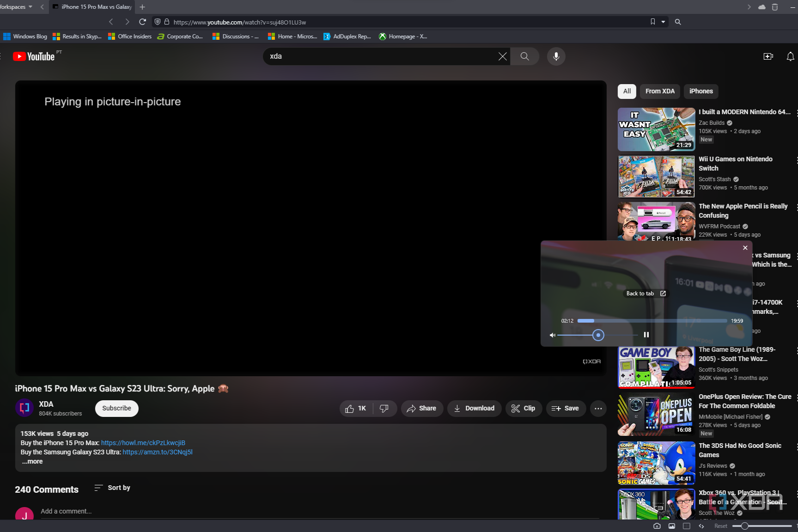798x532 pixels.
Task: Like the video
Action: pyautogui.click(x=356, y=409)
